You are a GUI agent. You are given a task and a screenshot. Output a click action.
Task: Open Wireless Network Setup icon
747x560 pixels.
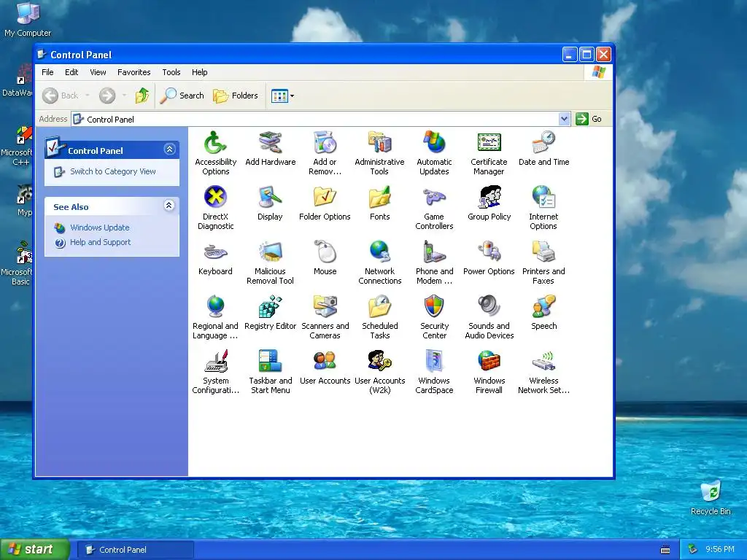[543, 362]
